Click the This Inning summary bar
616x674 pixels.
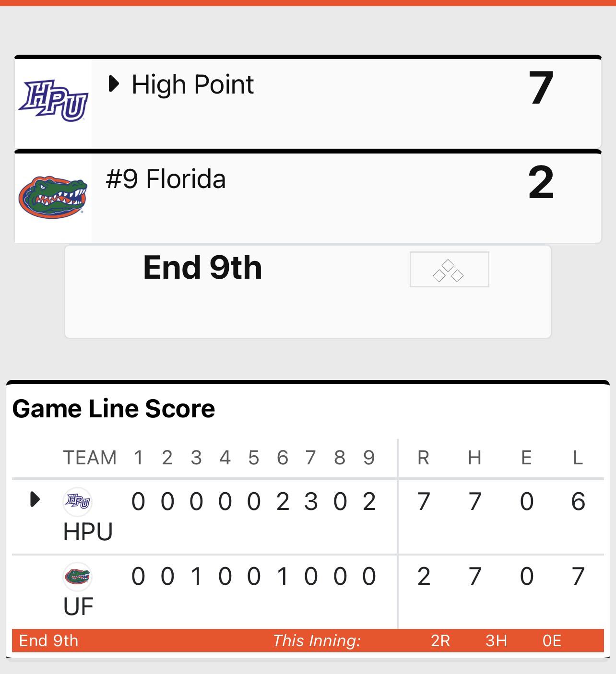(308, 640)
